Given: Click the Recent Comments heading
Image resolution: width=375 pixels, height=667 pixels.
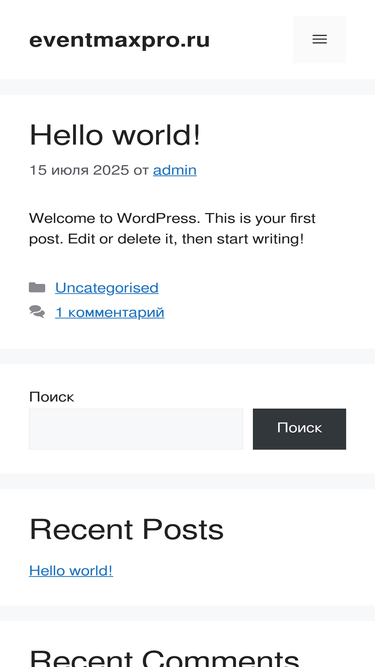Looking at the screenshot, I should click(x=164, y=658).
